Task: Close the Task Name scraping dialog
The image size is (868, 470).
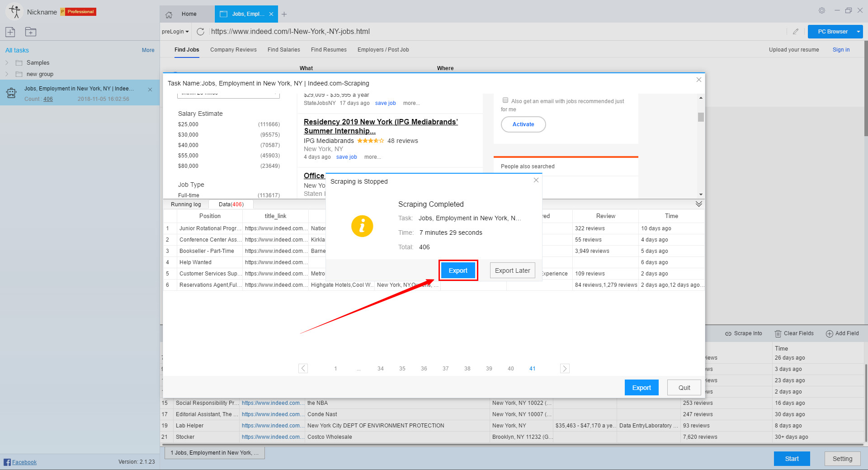Action: click(x=699, y=80)
